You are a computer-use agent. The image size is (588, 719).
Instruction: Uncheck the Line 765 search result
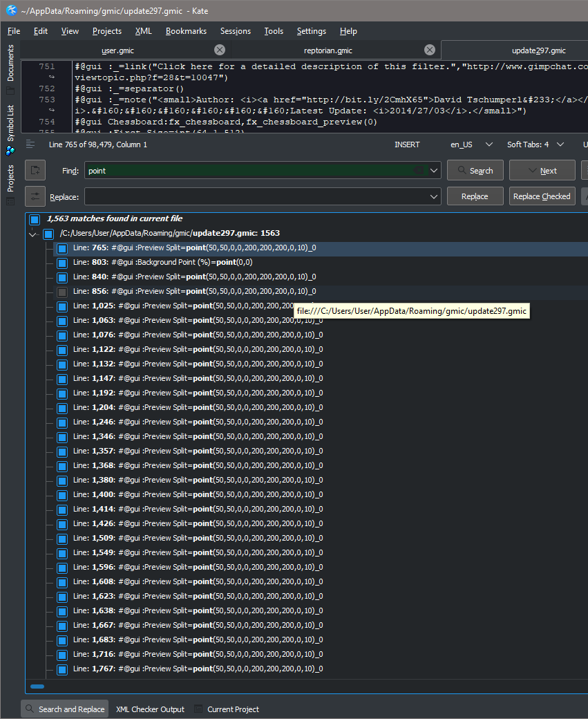coord(62,248)
